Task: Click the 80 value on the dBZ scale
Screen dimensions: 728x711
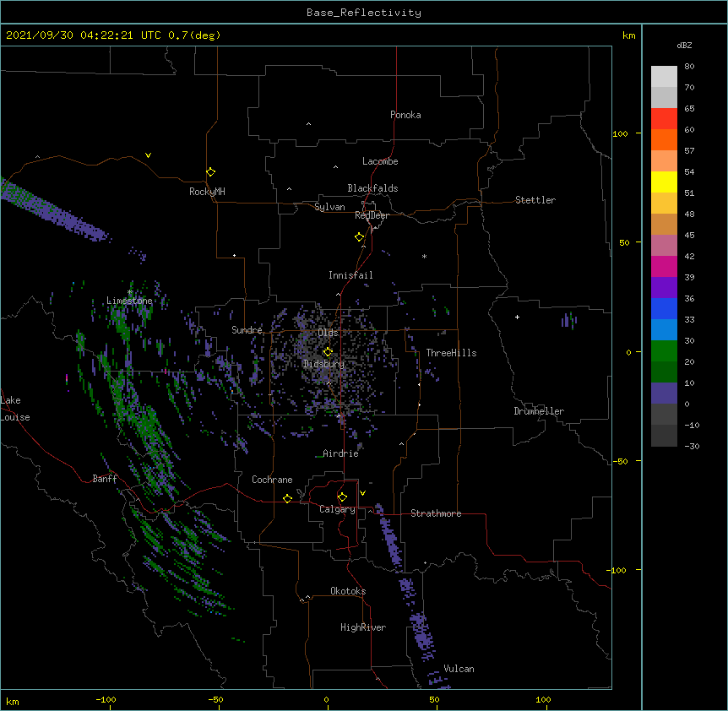Action: pos(689,67)
